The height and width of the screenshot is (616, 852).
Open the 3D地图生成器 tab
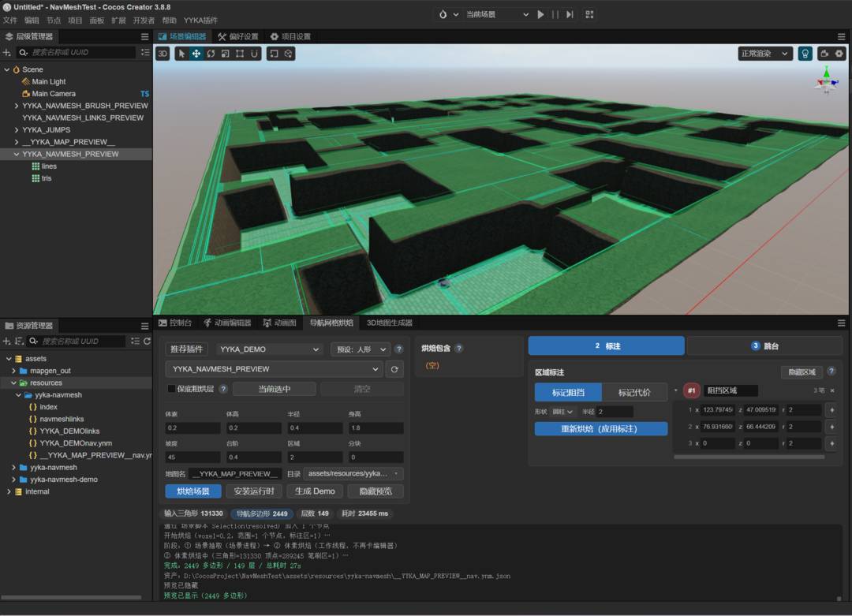[389, 323]
